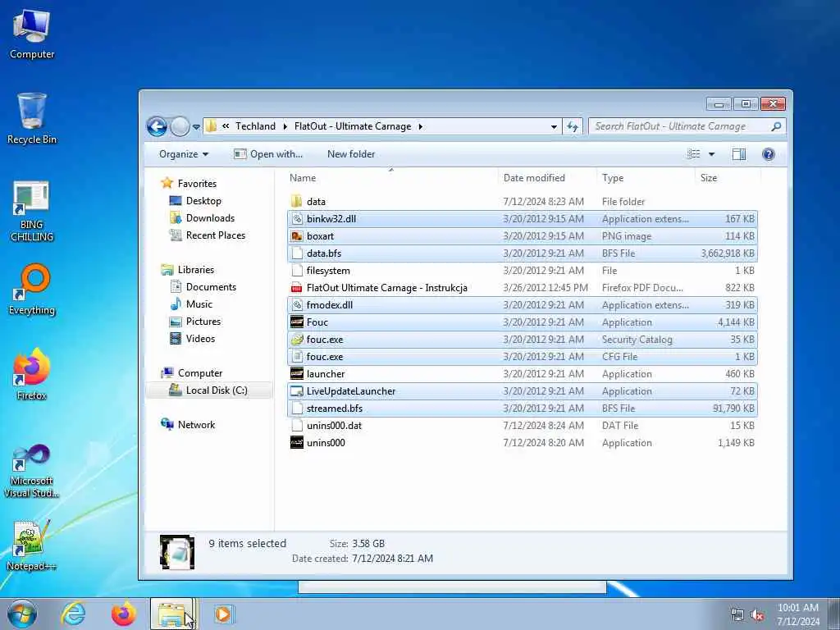Select Desktop under Favorites
840x630 pixels.
[x=203, y=201]
